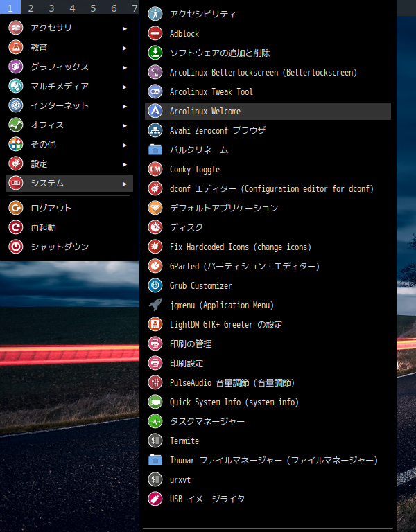Open the グラフィックス category
This screenshot has height=532, width=416.
69,66
